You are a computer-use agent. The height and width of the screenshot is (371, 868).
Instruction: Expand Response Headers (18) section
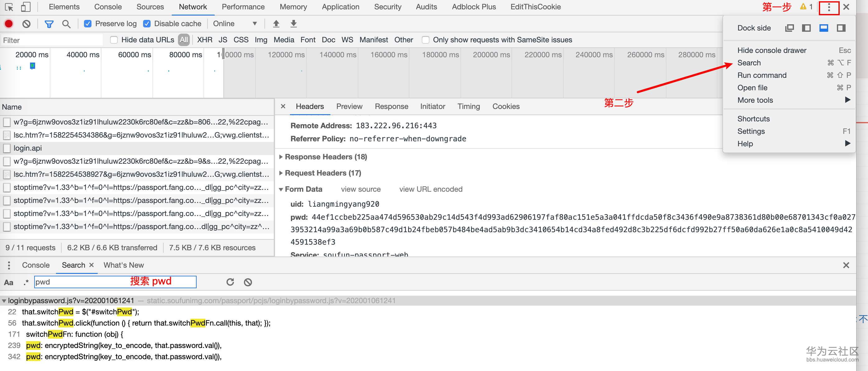click(x=325, y=157)
